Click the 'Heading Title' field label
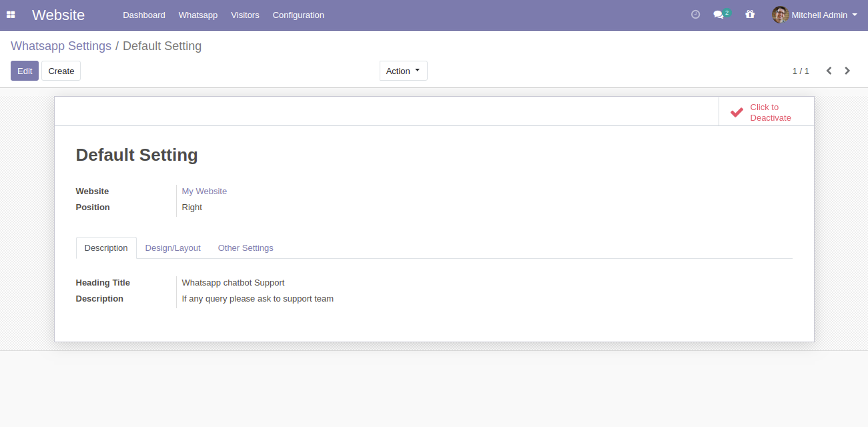Viewport: 868px width, 427px height. click(x=103, y=282)
